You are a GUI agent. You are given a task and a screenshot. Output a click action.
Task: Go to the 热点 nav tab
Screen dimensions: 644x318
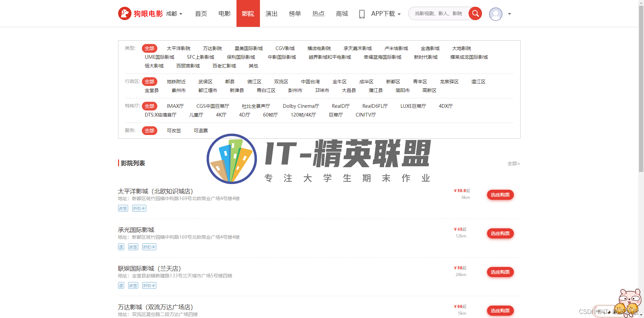[x=319, y=14]
